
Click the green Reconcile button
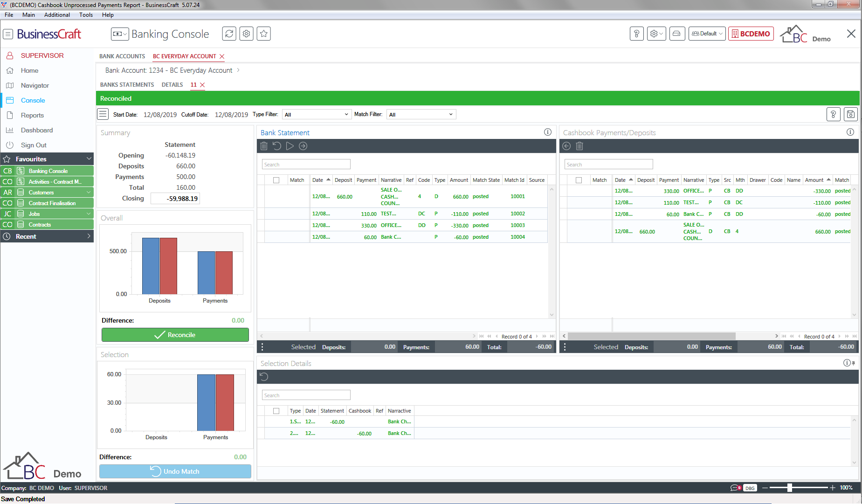(x=175, y=335)
